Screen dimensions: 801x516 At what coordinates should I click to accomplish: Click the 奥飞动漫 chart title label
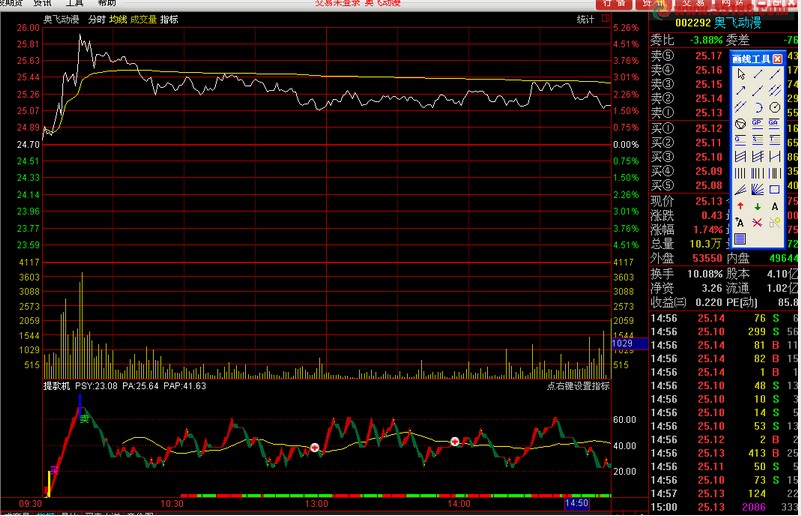click(61, 19)
